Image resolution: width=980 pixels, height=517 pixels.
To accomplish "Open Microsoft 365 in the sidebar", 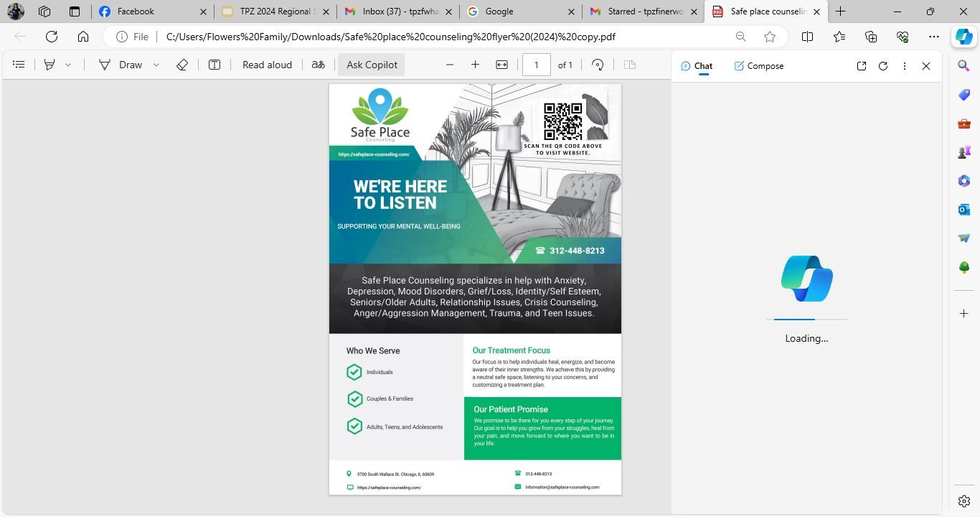I will pyautogui.click(x=964, y=181).
